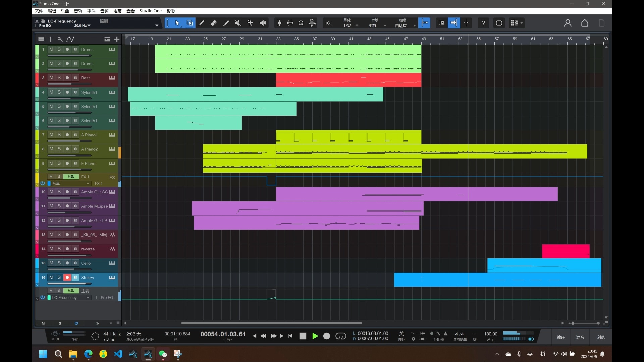
Task: Select the Split tool
Action: [202, 23]
